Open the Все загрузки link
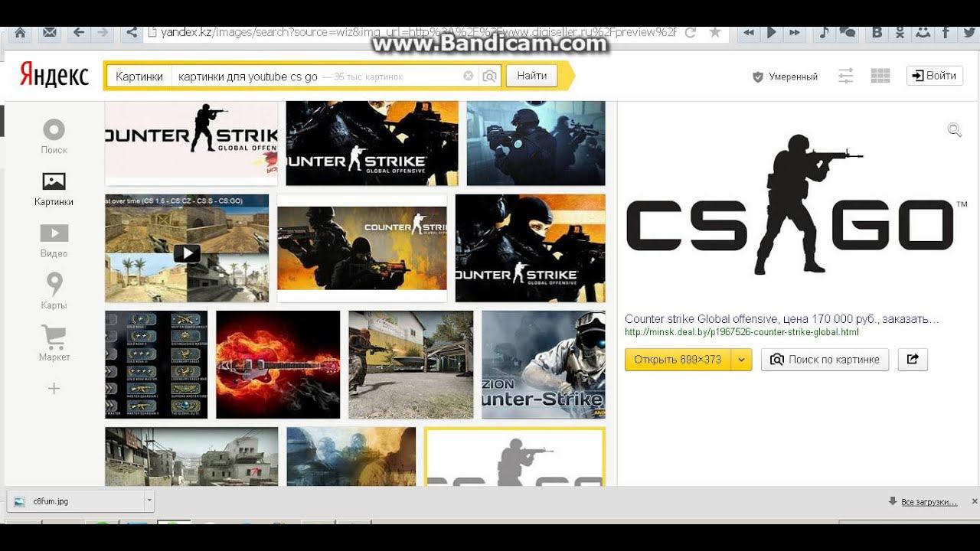Image resolution: width=980 pixels, height=551 pixels. (x=929, y=502)
